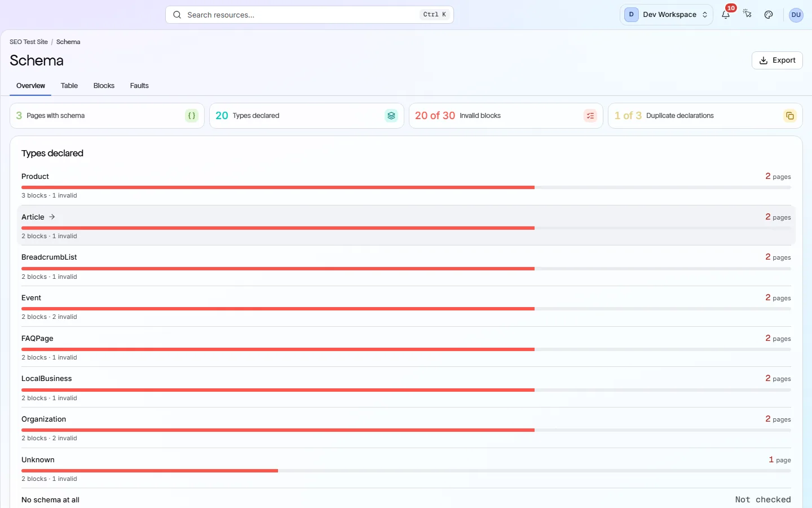Click the Not checked status text
812x508 pixels.
[763, 500]
